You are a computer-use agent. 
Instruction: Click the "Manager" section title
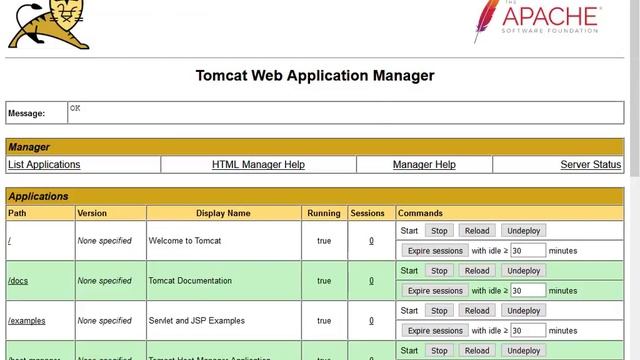pyautogui.click(x=29, y=147)
